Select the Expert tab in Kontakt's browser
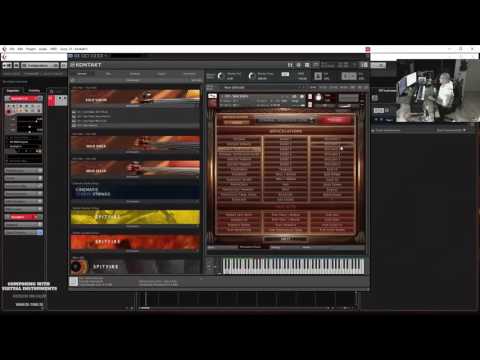Screen dimensions: 480x360 [x=162, y=74]
